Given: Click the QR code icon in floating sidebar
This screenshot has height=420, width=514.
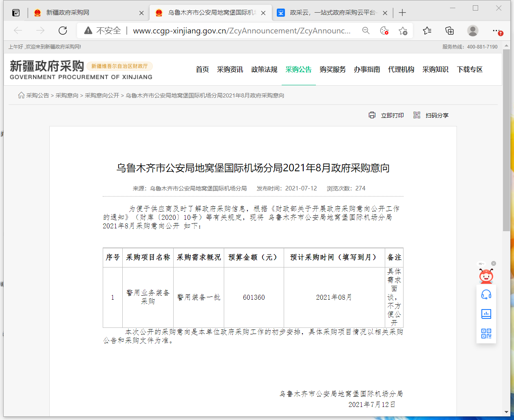Looking at the screenshot, I should pyautogui.click(x=486, y=334).
